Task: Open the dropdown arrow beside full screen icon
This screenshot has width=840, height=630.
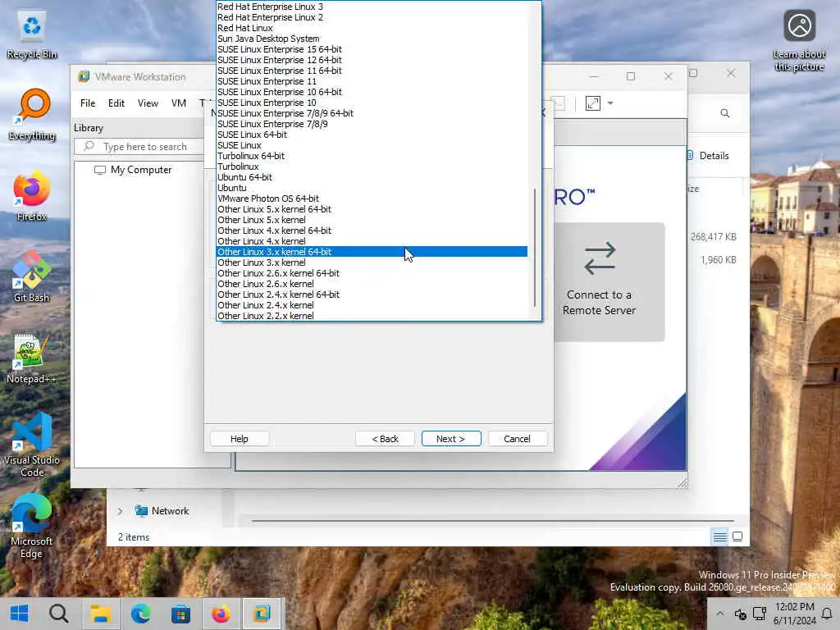Action: (x=610, y=103)
